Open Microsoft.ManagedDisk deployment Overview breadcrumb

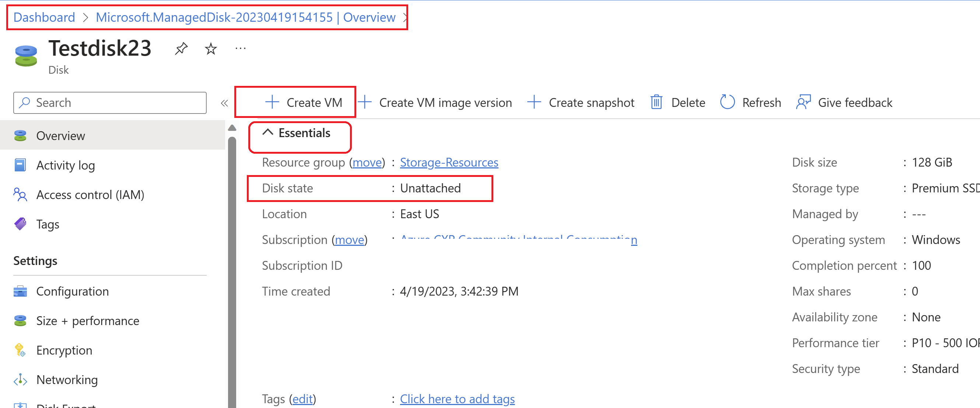pos(245,17)
